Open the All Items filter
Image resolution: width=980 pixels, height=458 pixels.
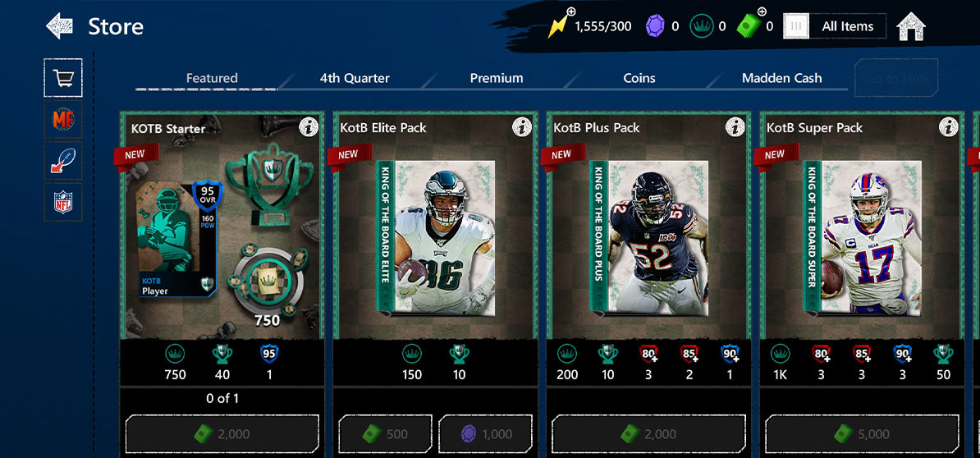tap(835, 26)
